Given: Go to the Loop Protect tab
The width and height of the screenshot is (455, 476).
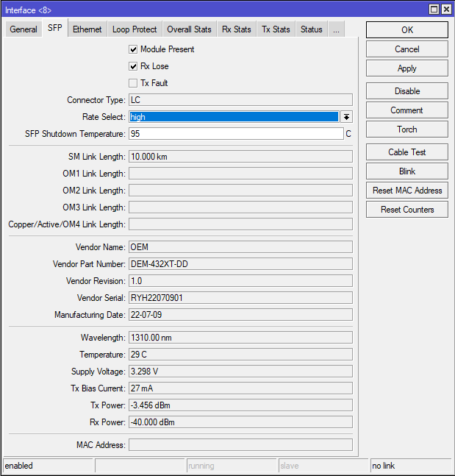Looking at the screenshot, I should [135, 29].
